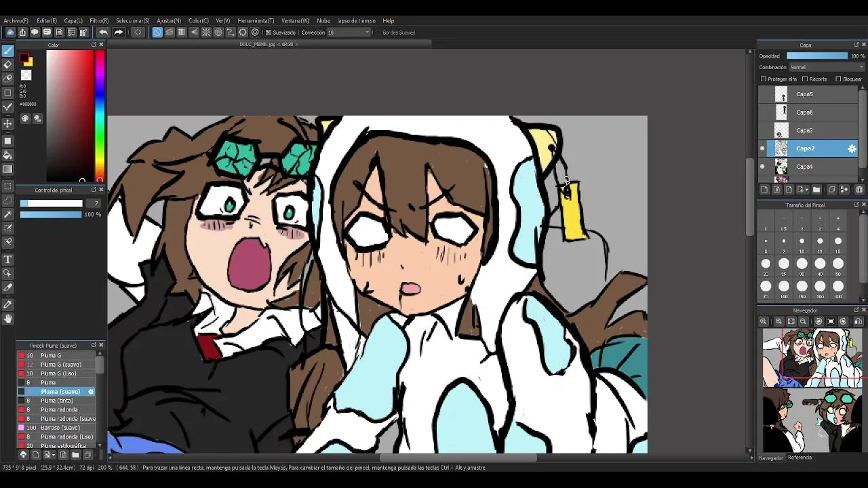The image size is (868, 488).
Task: Toggle Suavizado checkbox
Action: 269,33
